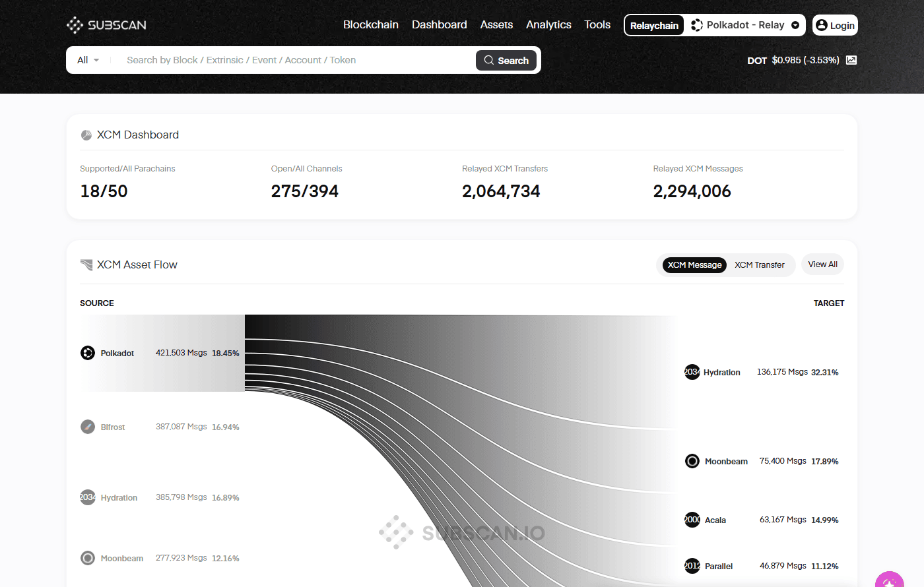The image size is (924, 587).
Task: Click Acala target 63,167 Msgs text
Action: pyautogui.click(x=783, y=520)
